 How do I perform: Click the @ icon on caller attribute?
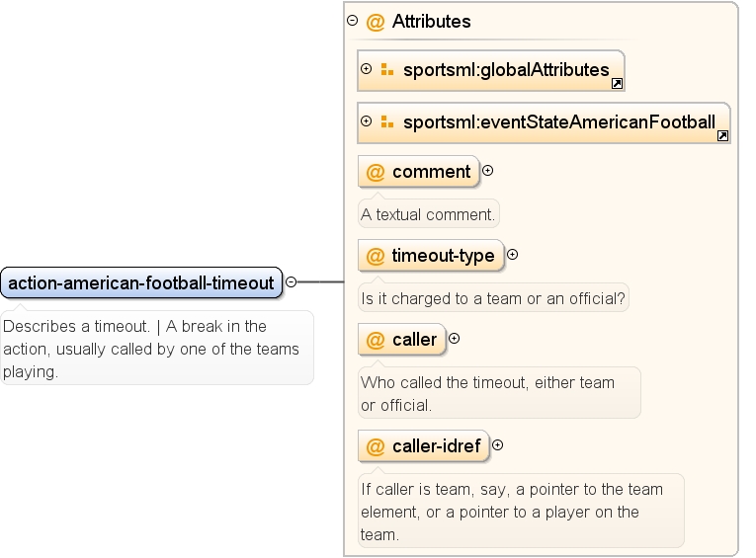376,340
